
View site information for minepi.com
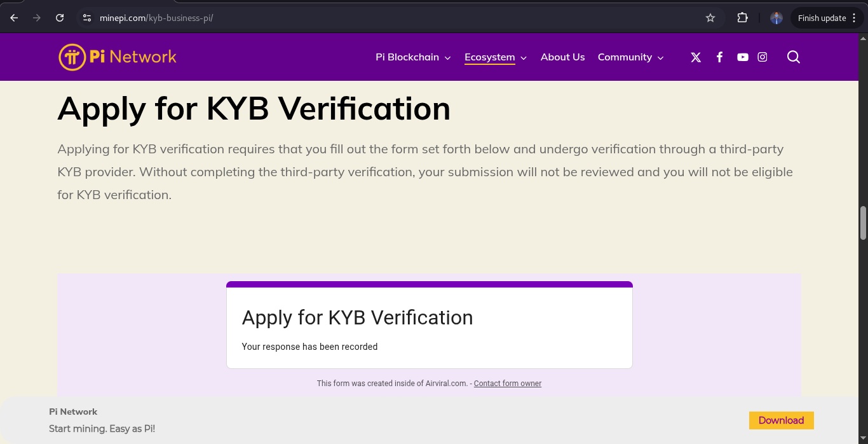point(86,17)
